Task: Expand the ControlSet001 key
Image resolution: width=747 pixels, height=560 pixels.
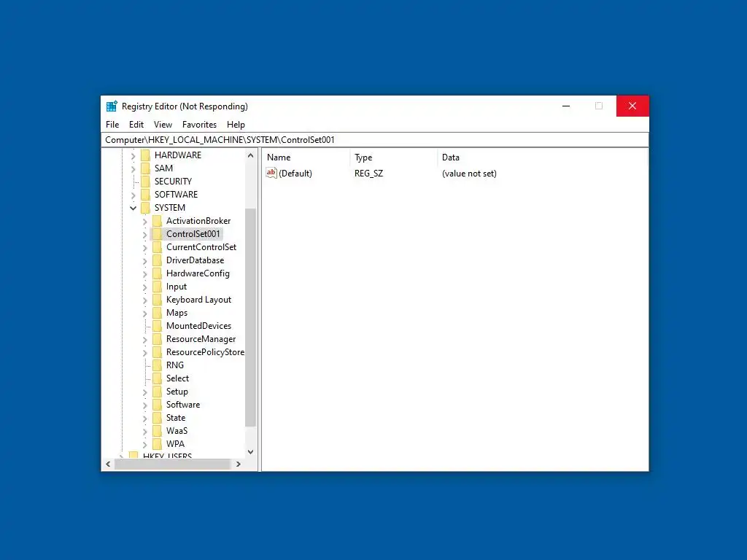Action: 145,234
